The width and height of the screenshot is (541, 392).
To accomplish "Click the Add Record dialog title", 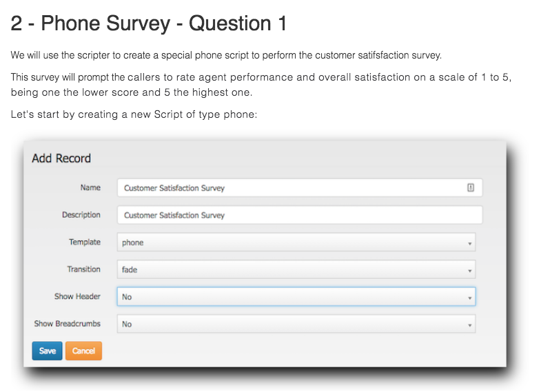I will [61, 158].
